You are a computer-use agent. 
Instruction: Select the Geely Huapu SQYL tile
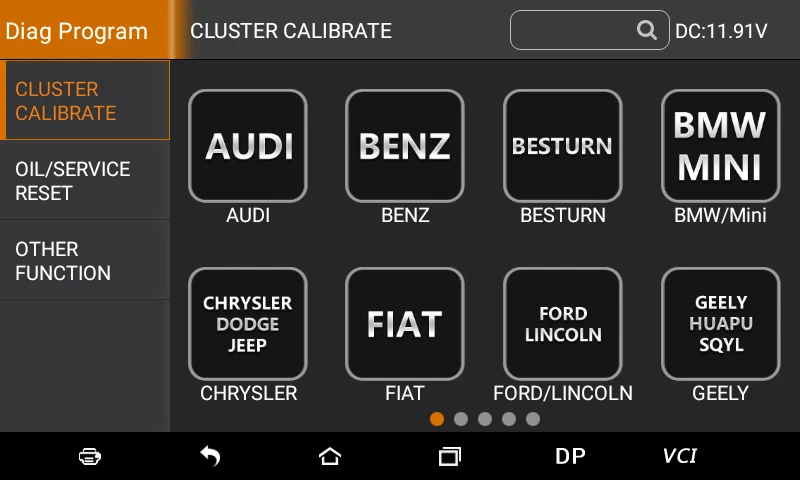pos(720,324)
